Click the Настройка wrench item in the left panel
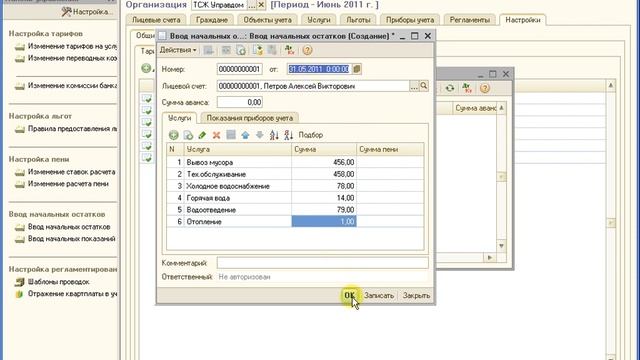This screenshot has width=640, height=360. [87, 12]
